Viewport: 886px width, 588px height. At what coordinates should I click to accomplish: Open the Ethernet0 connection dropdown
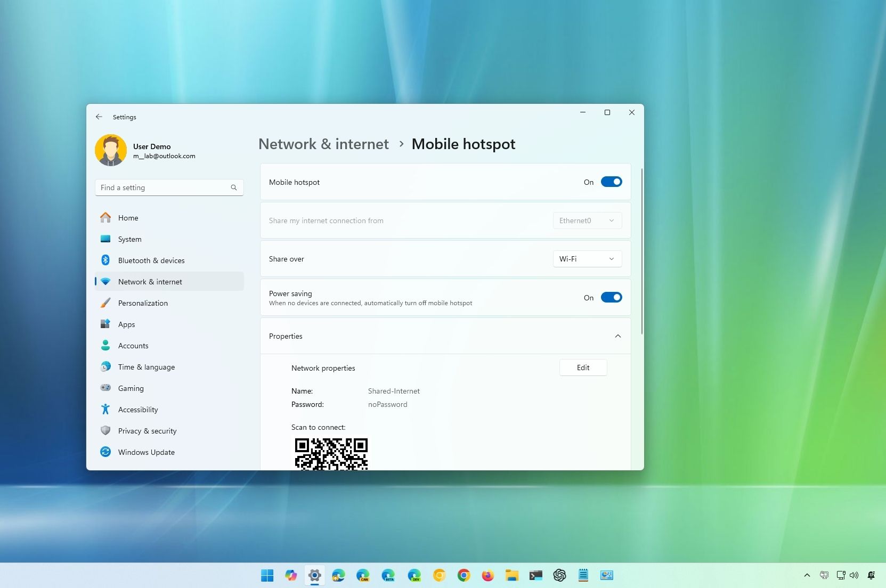click(587, 220)
